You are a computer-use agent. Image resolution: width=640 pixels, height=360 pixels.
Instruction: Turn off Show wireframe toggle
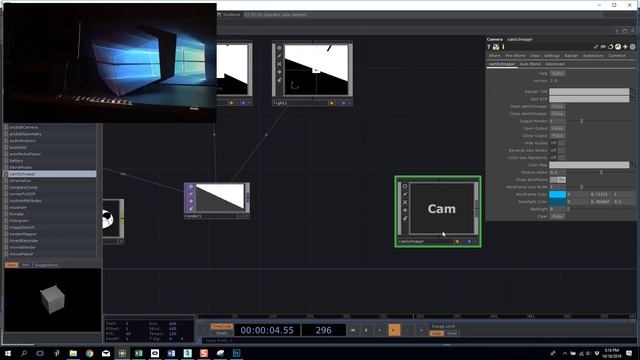point(557,180)
